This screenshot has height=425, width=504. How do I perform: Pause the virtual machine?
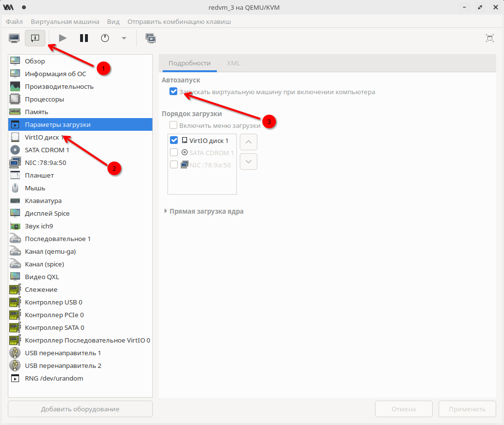pos(84,38)
